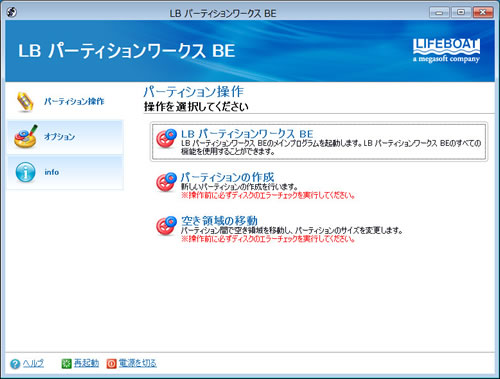500x379 pixels.
Task: Open パーティションの作成 link
Action: point(227,177)
